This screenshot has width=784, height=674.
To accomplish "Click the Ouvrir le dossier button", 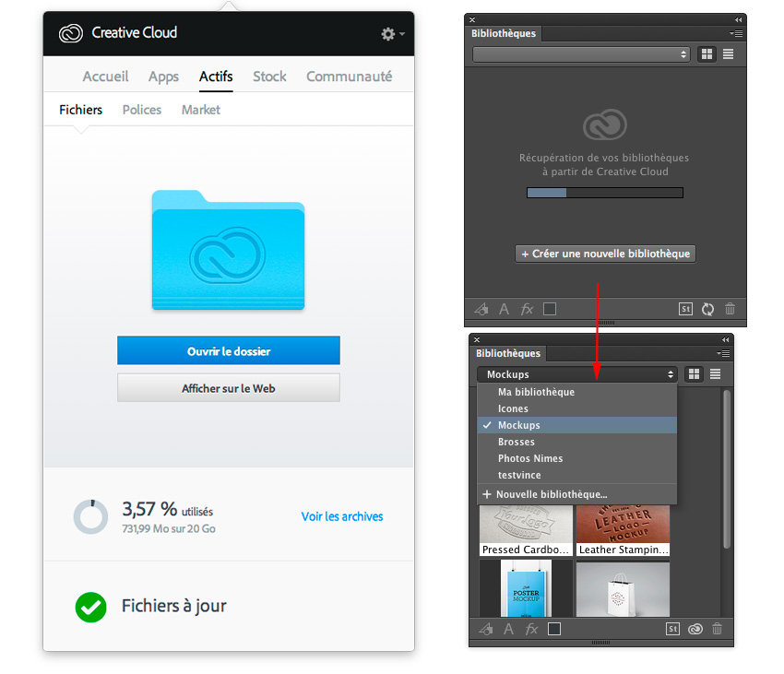I will pos(229,351).
